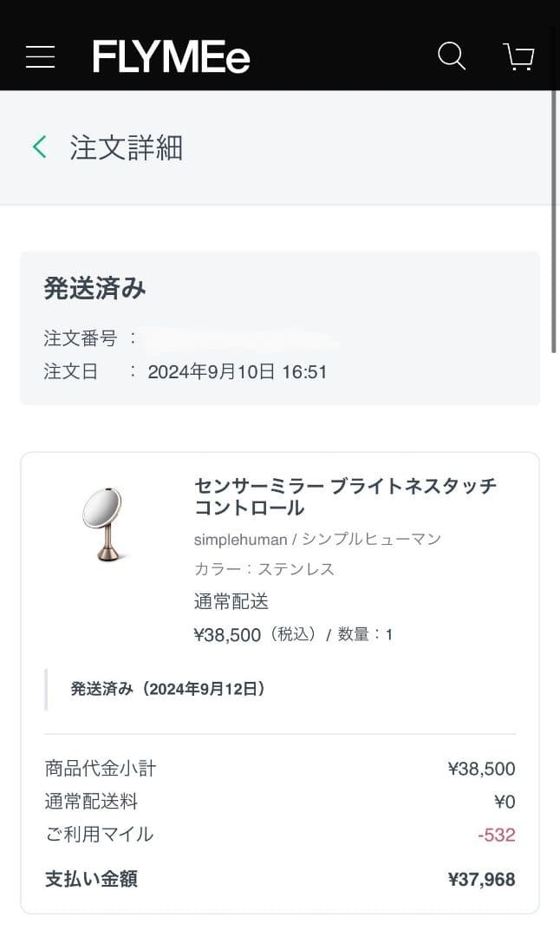Click the hamburger menu's top line
The width and height of the screenshot is (560, 937).
pyautogui.click(x=40, y=46)
